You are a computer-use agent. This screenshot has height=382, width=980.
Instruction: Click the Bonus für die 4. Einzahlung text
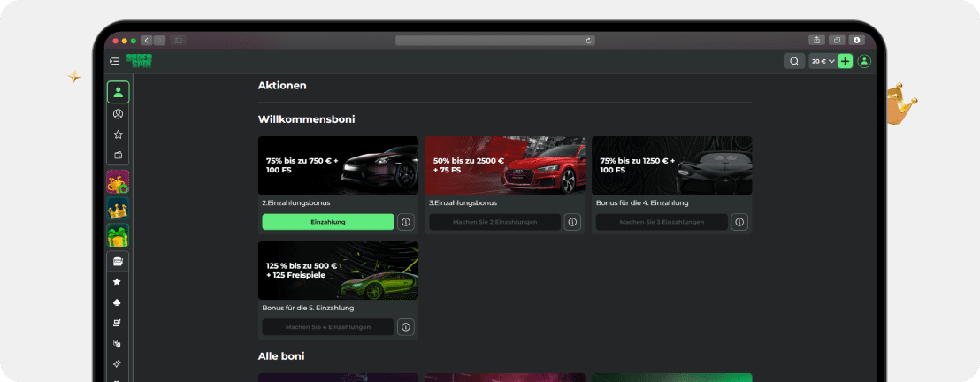pyautogui.click(x=642, y=203)
